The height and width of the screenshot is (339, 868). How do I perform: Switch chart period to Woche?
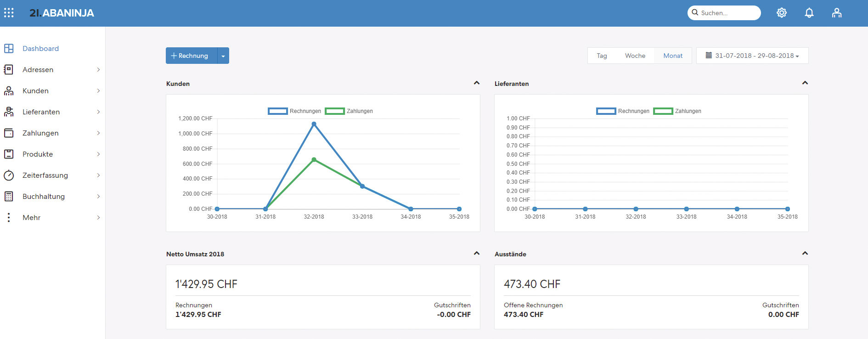tap(635, 56)
